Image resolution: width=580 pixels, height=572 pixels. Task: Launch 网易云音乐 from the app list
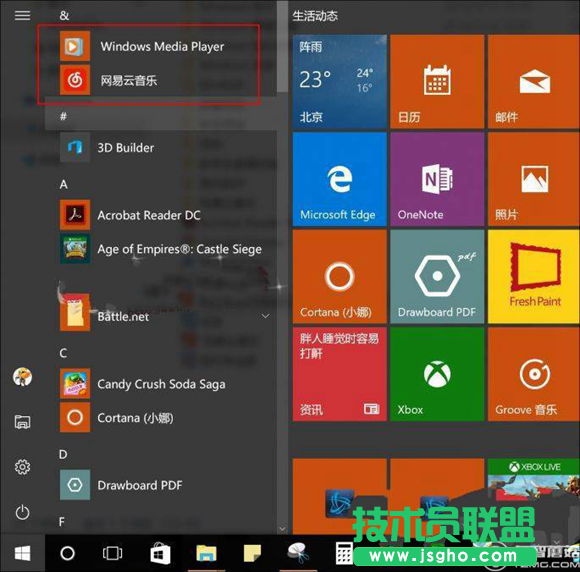pos(161,80)
